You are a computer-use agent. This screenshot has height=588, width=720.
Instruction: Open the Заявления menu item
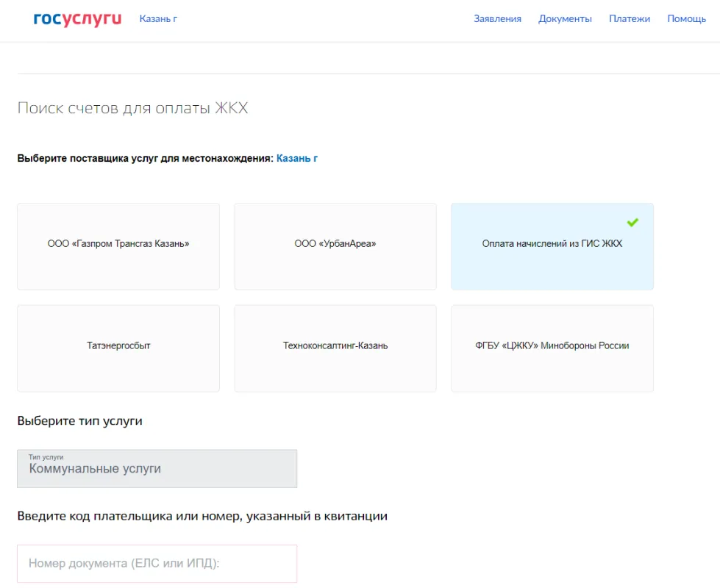coord(497,19)
